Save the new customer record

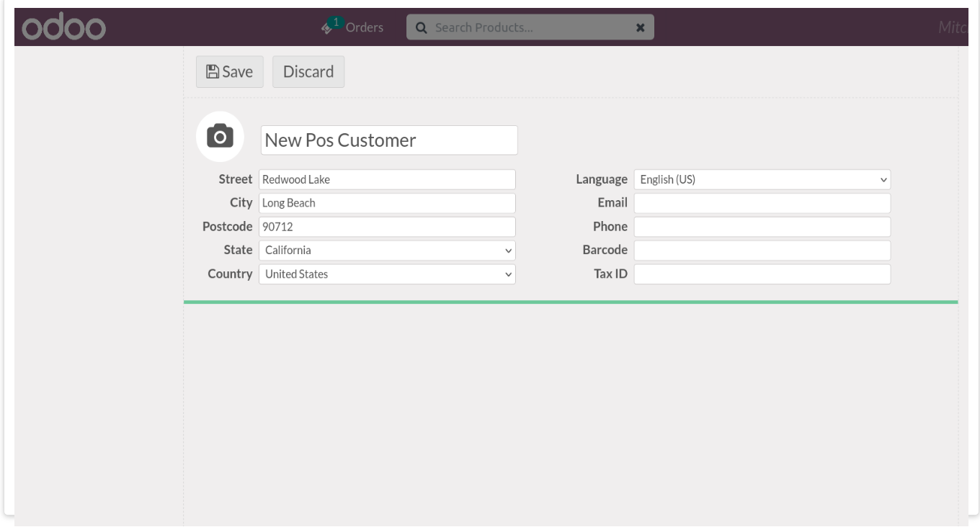(230, 72)
